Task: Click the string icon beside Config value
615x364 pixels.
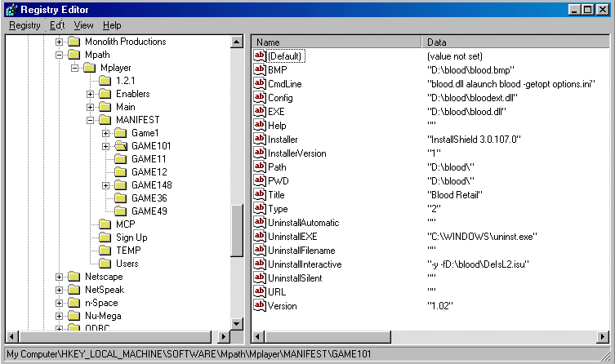Action: [x=260, y=98]
